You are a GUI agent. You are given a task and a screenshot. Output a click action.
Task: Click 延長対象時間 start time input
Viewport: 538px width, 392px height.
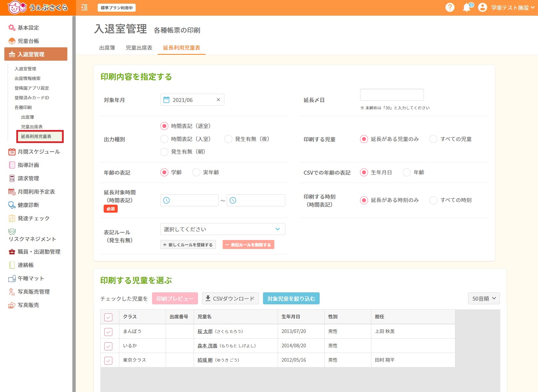[x=189, y=200]
